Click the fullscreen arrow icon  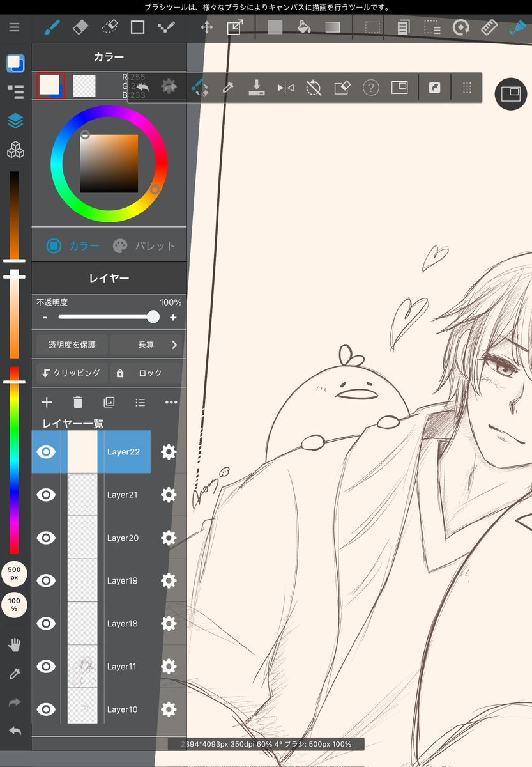click(x=434, y=88)
